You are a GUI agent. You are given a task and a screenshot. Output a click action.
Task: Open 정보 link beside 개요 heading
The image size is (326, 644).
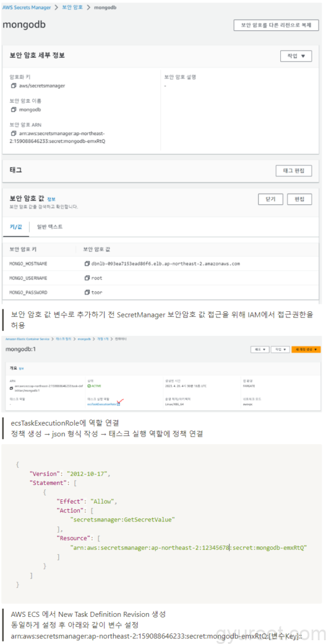click(x=22, y=369)
